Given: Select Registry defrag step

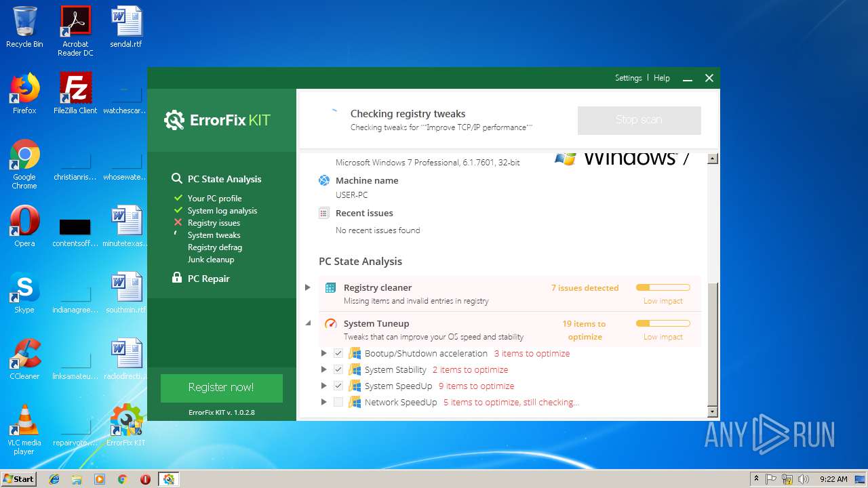Looking at the screenshot, I should click(215, 247).
